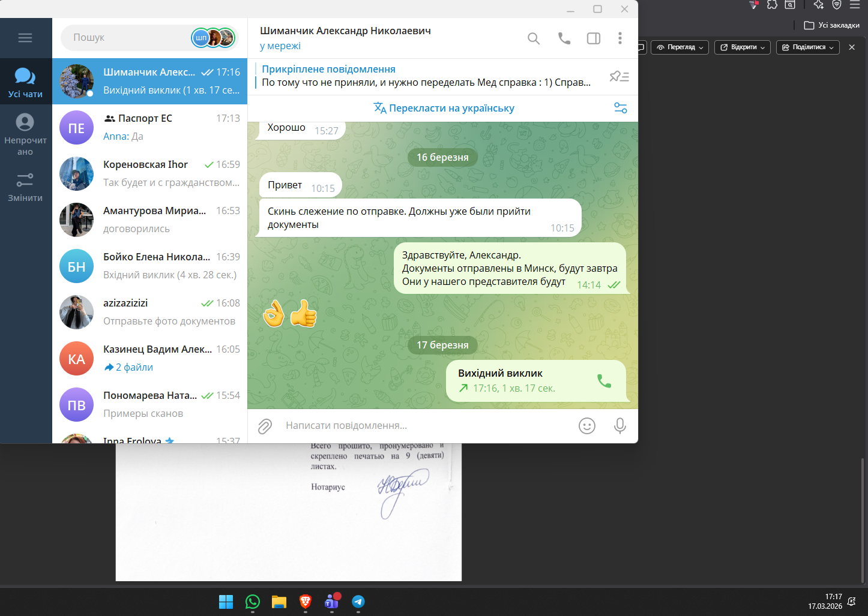Open translation settings icon

(x=621, y=108)
